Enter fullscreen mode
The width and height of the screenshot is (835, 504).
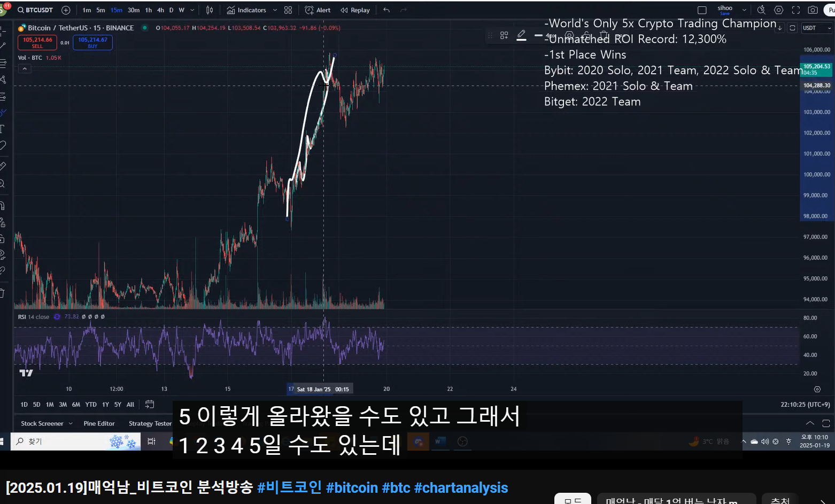796,10
